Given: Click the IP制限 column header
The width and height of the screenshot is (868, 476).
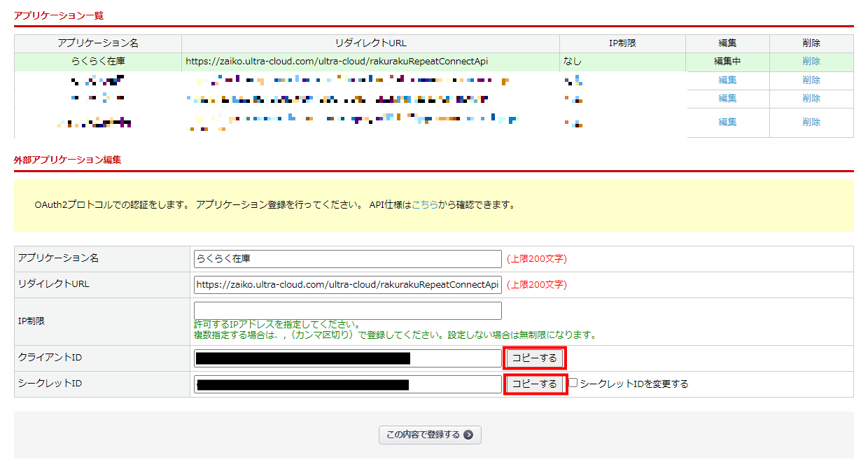Looking at the screenshot, I should (x=622, y=43).
